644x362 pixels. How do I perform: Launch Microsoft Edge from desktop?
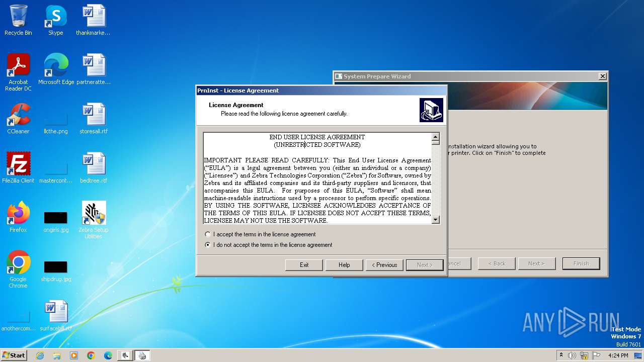(56, 69)
